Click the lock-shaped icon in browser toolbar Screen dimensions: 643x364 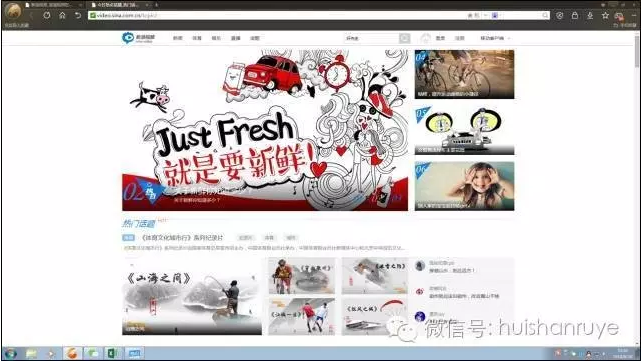(575, 16)
